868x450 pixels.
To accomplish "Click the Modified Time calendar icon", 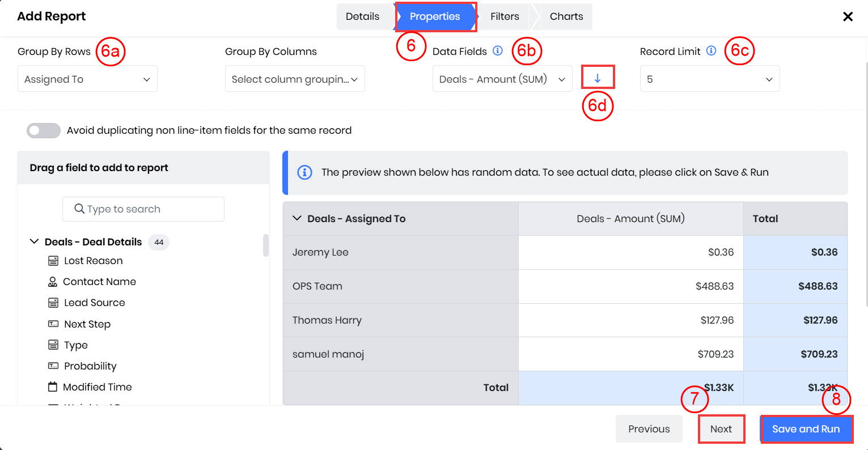I will click(x=53, y=387).
